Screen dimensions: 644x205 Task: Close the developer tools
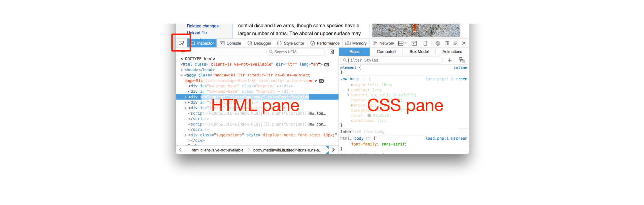pos(464,43)
